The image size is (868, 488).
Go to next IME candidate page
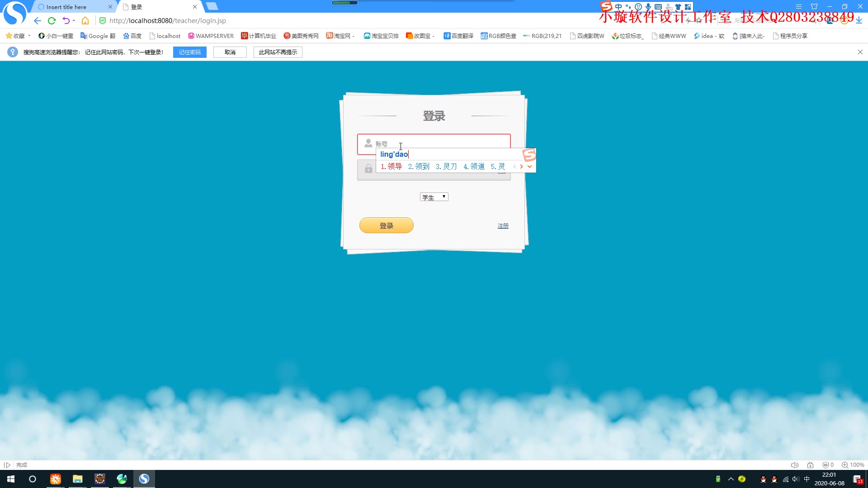521,167
